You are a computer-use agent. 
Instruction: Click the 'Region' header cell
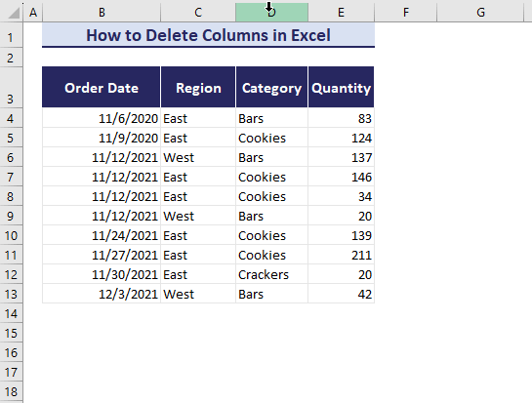coord(198,88)
